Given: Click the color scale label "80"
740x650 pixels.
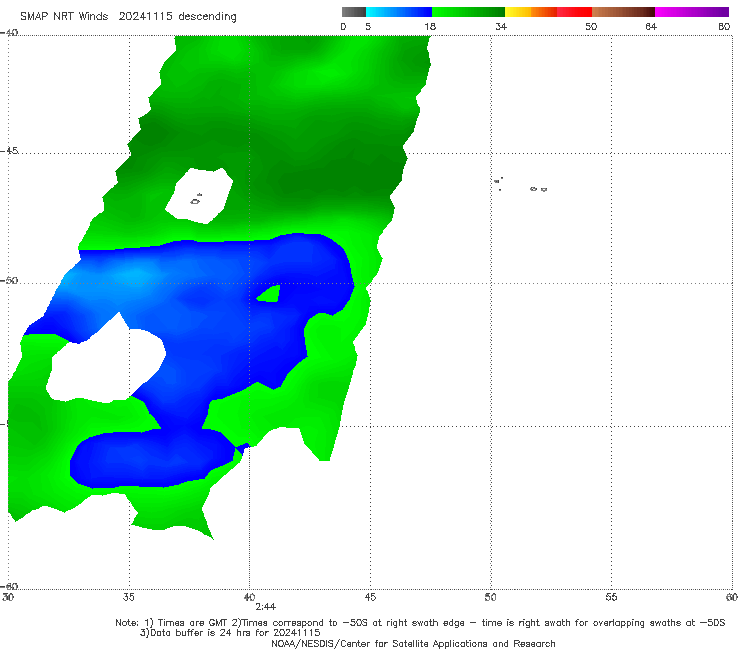Looking at the screenshot, I should click(724, 26).
